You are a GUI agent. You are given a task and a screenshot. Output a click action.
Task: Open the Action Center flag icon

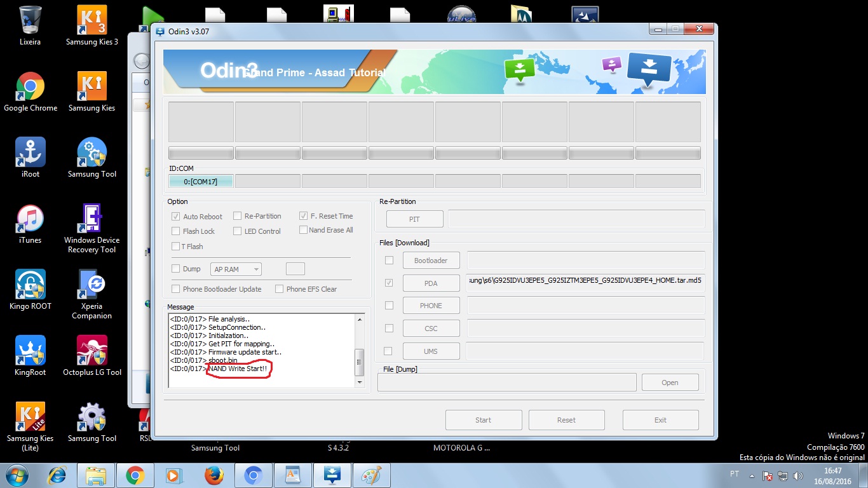[768, 475]
